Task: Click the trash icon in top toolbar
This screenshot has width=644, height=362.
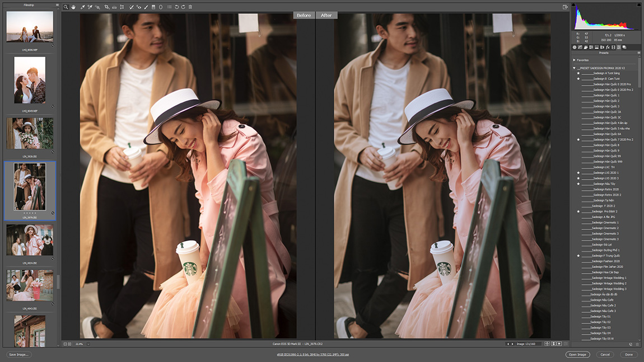Action: tap(190, 7)
